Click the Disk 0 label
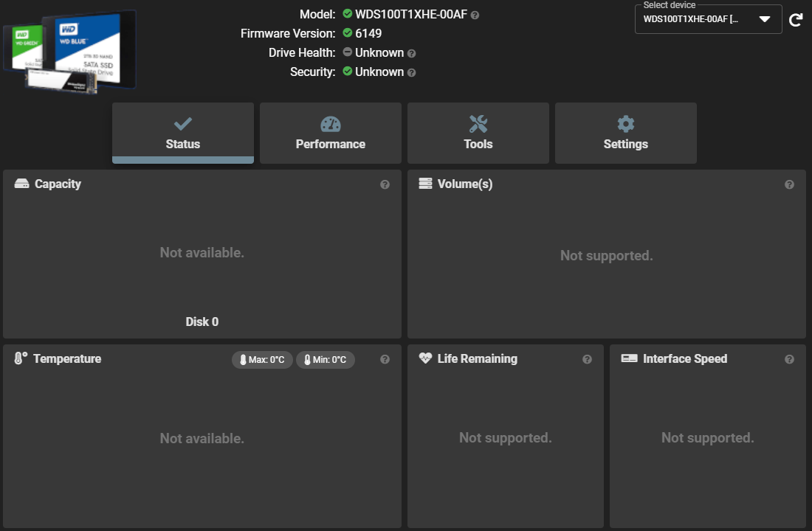Image resolution: width=812 pixels, height=531 pixels. point(202,322)
